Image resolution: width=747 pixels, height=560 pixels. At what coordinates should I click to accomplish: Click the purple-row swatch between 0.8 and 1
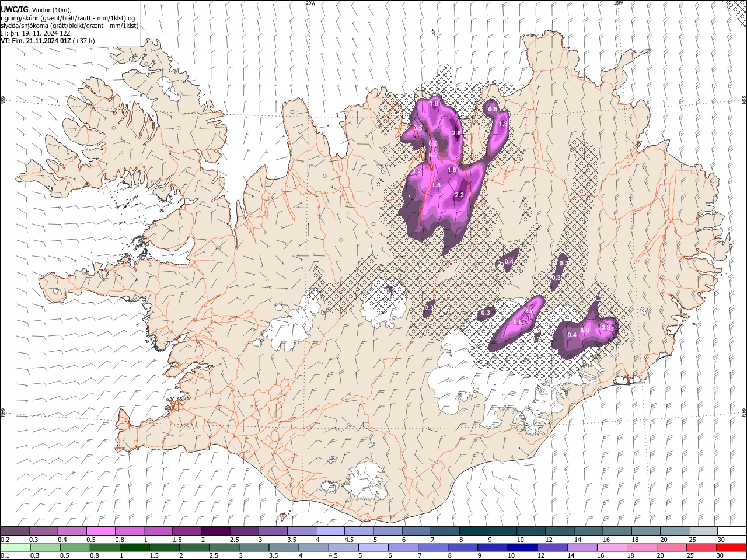(130, 531)
